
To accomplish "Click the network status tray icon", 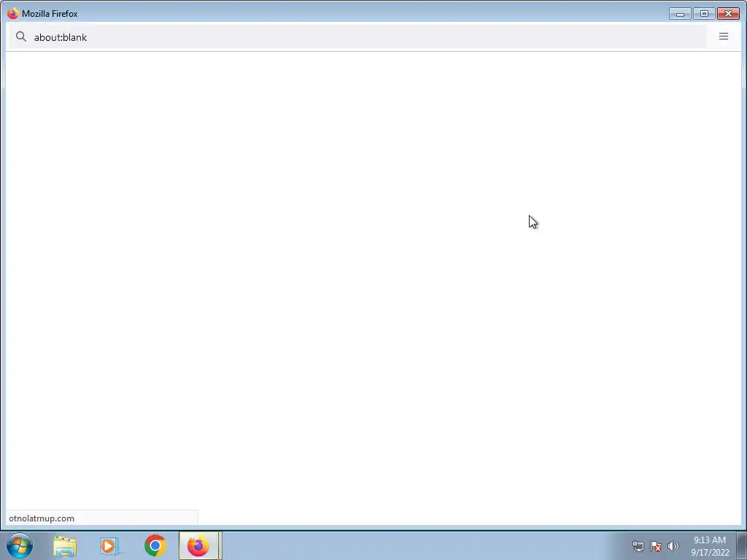I will pyautogui.click(x=638, y=546).
